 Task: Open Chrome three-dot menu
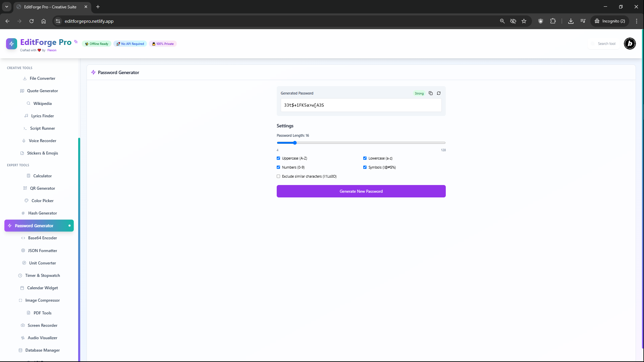click(637, 21)
